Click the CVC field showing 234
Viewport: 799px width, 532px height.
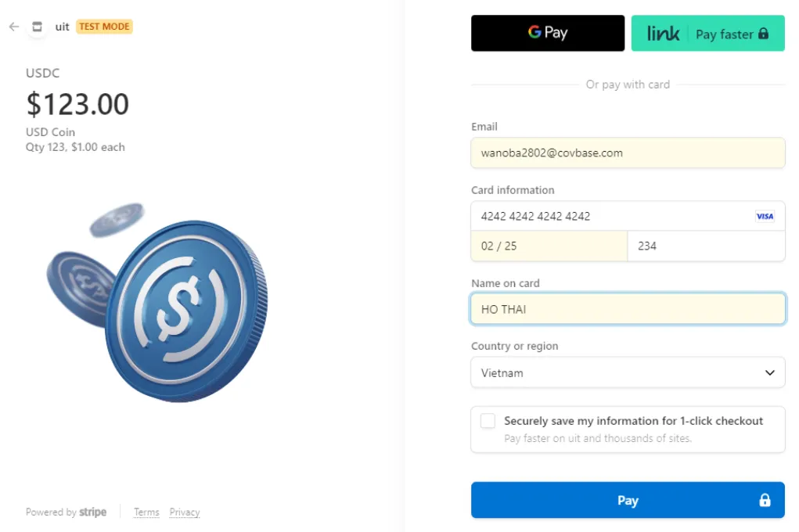pos(706,246)
